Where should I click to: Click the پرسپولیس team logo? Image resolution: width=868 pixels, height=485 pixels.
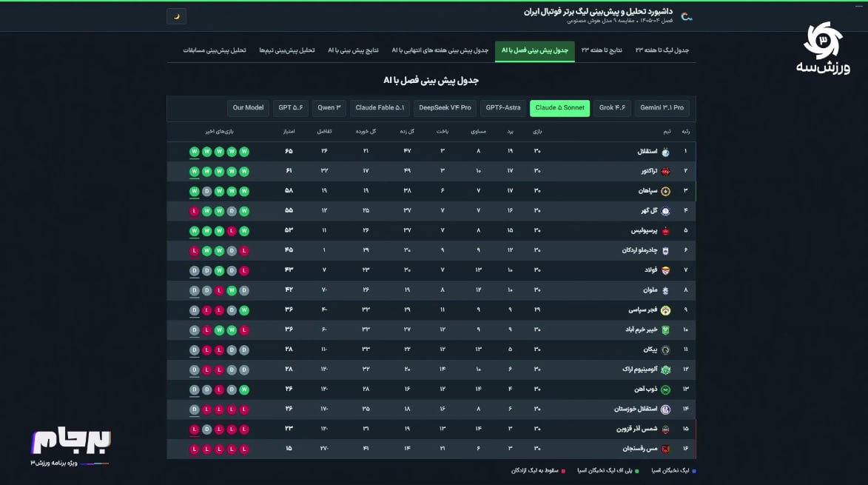tap(665, 231)
